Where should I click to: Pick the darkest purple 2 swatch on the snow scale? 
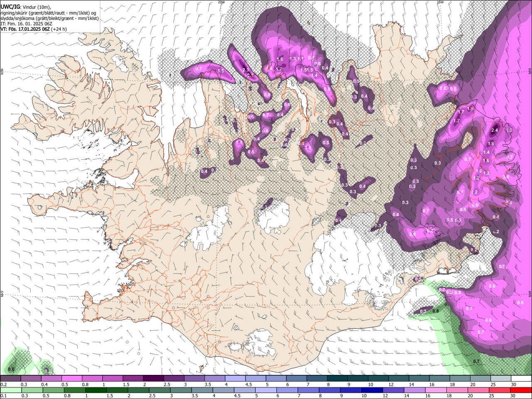click(153, 378)
